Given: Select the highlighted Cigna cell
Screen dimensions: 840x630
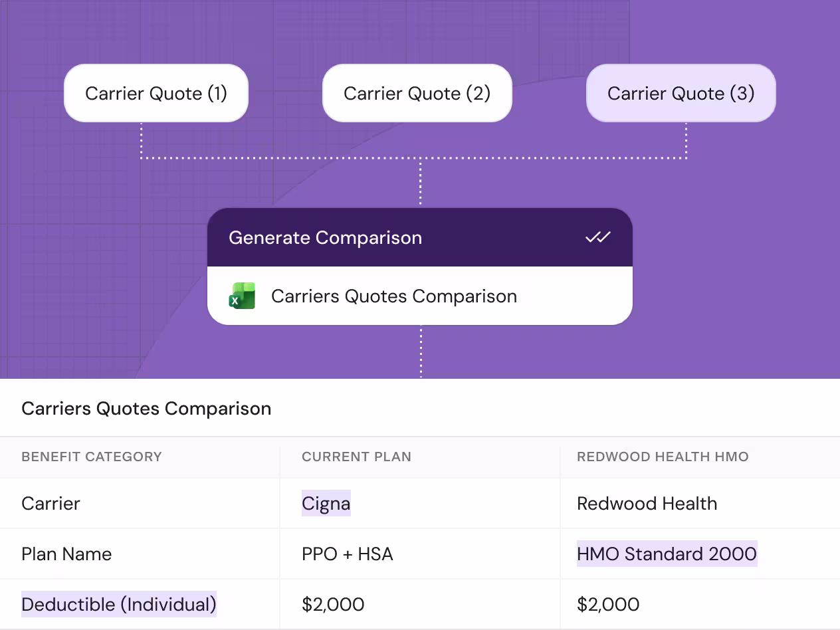Looking at the screenshot, I should point(326,503).
